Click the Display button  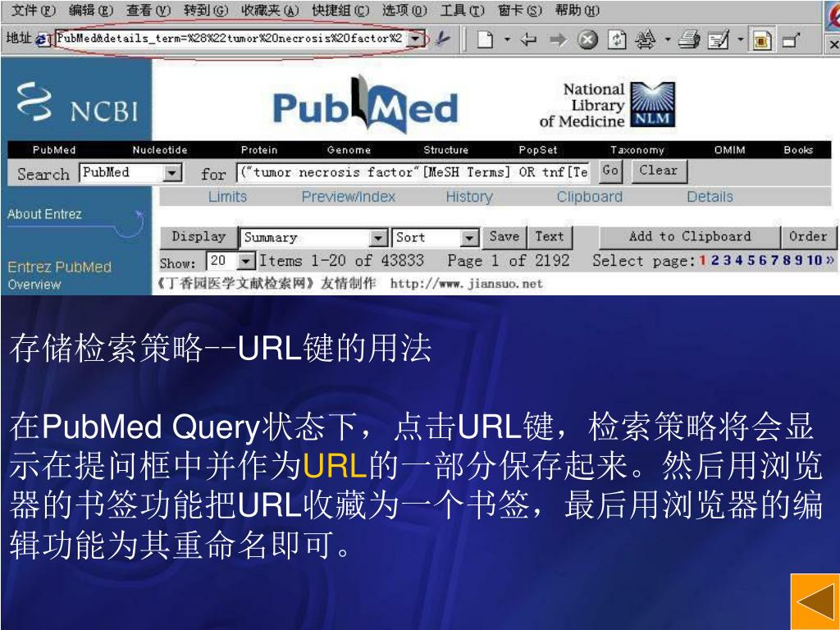point(199,237)
